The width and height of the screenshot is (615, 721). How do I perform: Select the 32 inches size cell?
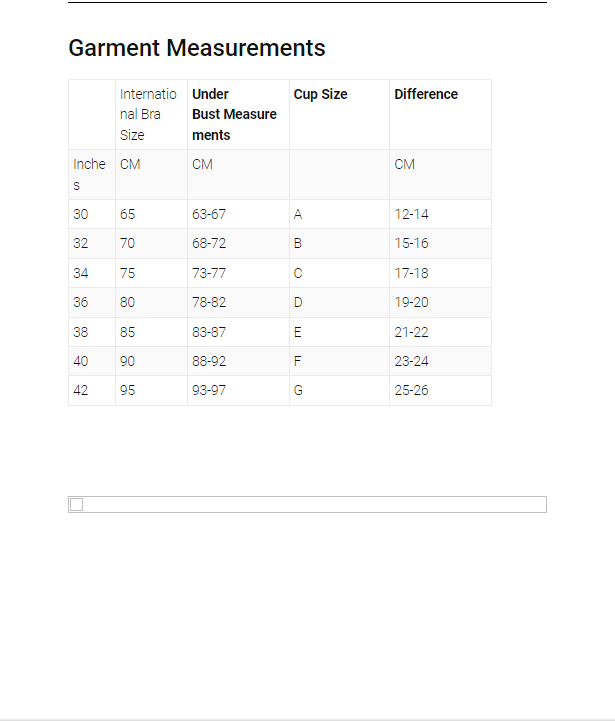click(80, 243)
